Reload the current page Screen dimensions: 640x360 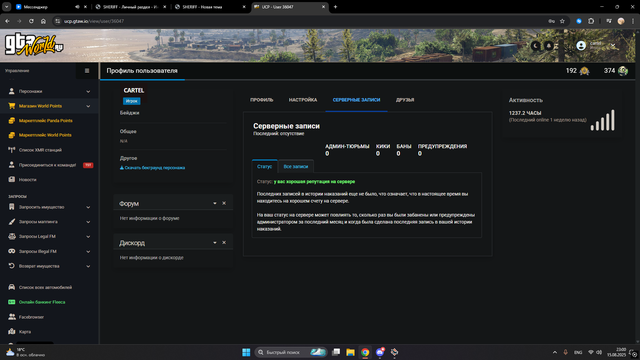(31, 21)
